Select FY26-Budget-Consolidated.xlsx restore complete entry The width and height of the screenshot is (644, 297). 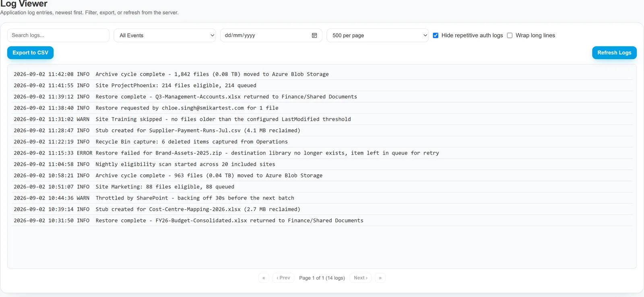pyautogui.click(x=322, y=221)
